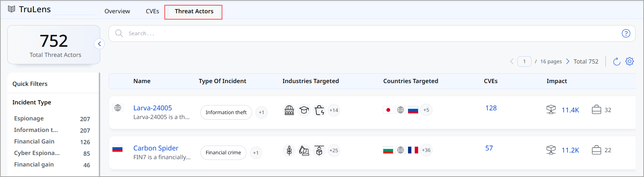Open the help question mark icon
This screenshot has width=644, height=177.
tap(626, 34)
